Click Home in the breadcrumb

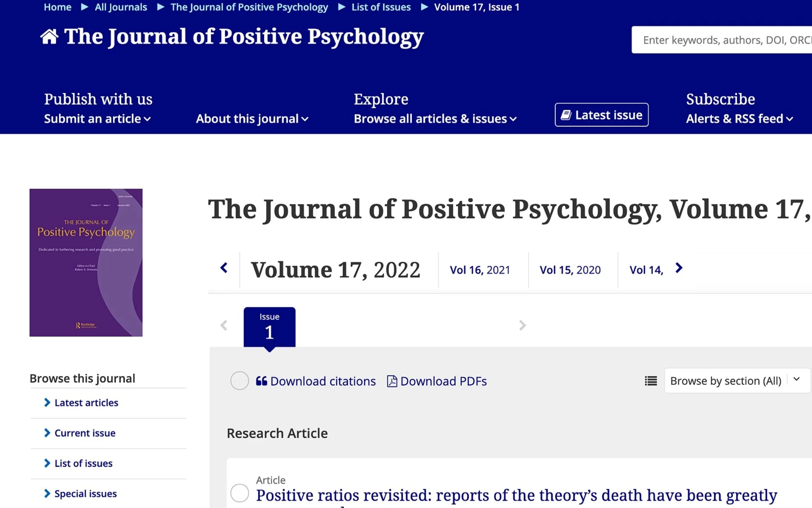coord(57,7)
